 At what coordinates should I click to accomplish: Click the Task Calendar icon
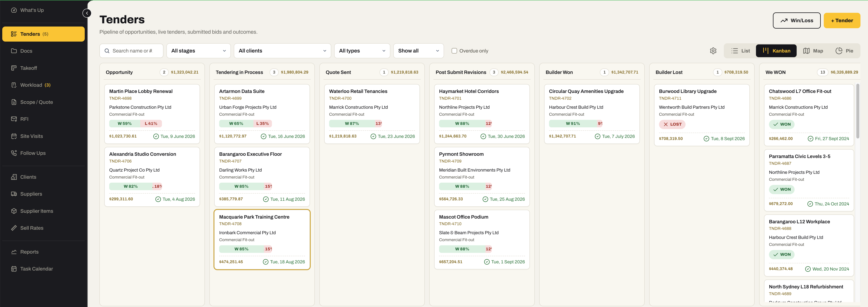coord(14,269)
